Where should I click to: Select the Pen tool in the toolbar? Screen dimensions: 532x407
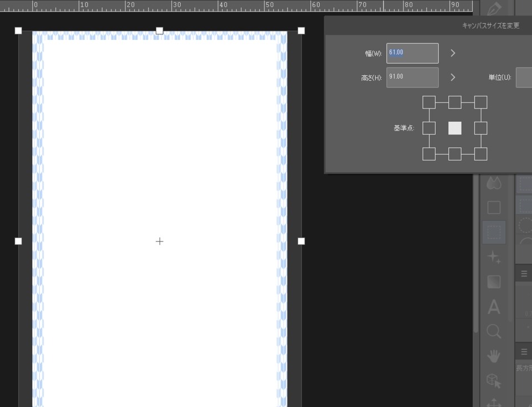coord(494,8)
